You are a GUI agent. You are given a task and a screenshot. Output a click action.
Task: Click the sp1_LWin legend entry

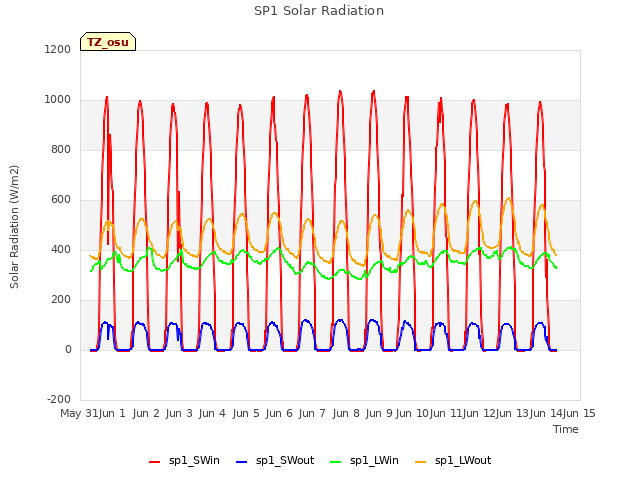pos(364,461)
